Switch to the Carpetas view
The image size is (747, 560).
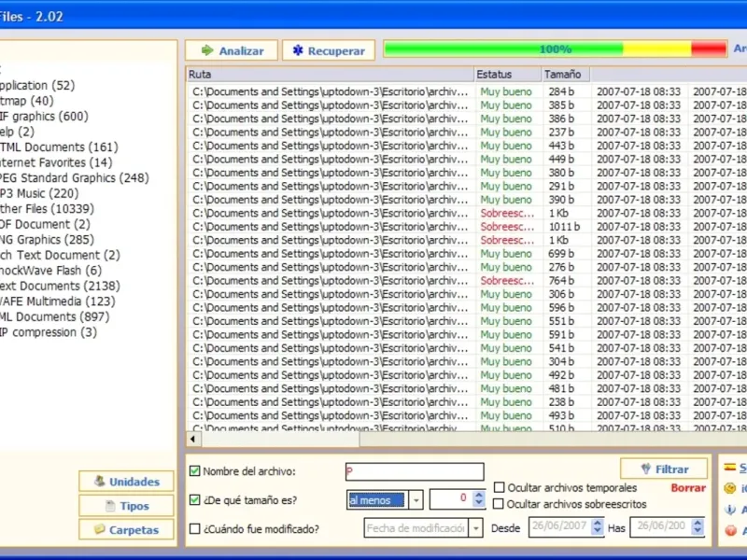pos(126,529)
